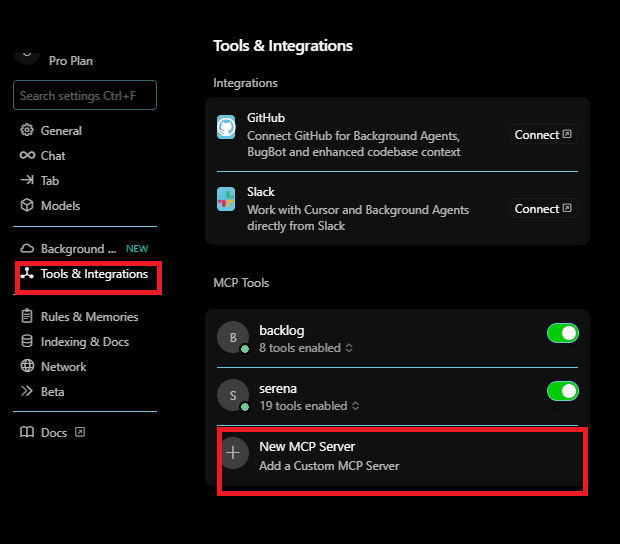Click 'Add a Custom MCP Server' subtitle

pos(329,466)
